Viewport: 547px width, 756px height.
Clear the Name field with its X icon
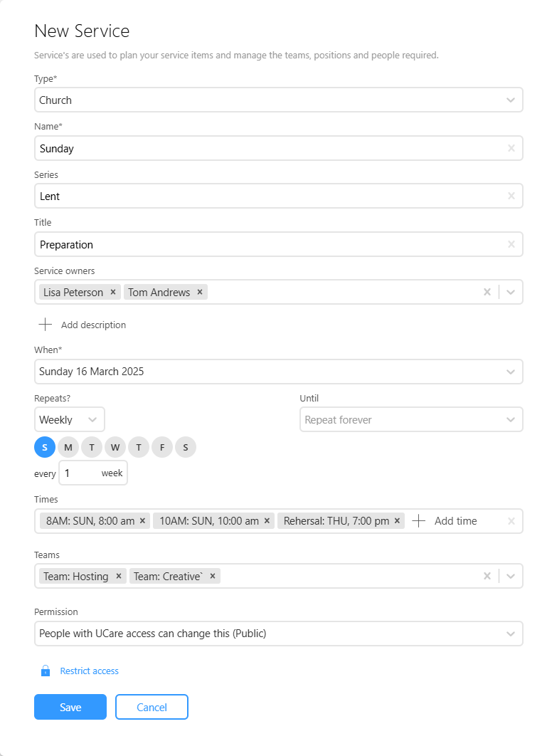511,149
